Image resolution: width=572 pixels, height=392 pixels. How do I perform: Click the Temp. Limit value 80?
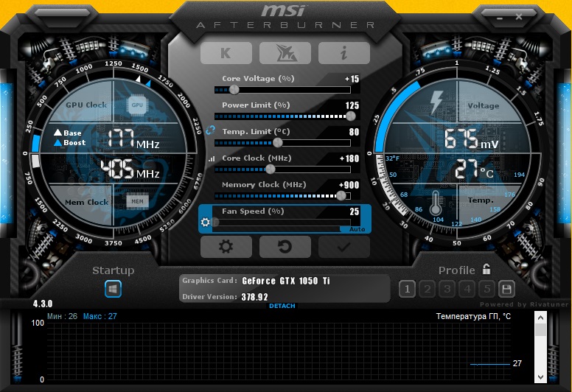pyautogui.click(x=354, y=132)
